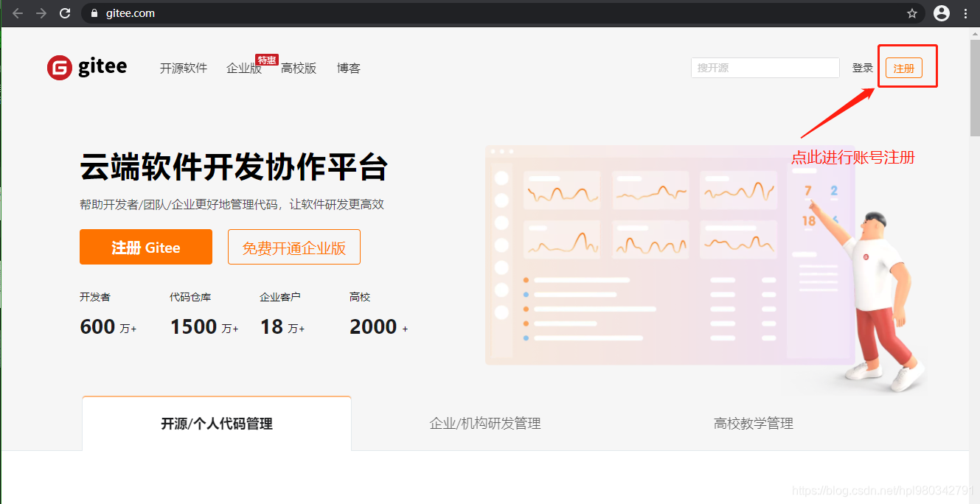Open Chrome three-dot menu
The image size is (980, 504).
click(x=966, y=13)
